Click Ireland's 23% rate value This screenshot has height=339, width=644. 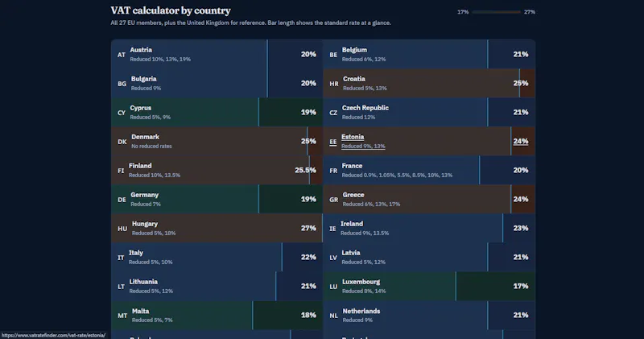521,228
